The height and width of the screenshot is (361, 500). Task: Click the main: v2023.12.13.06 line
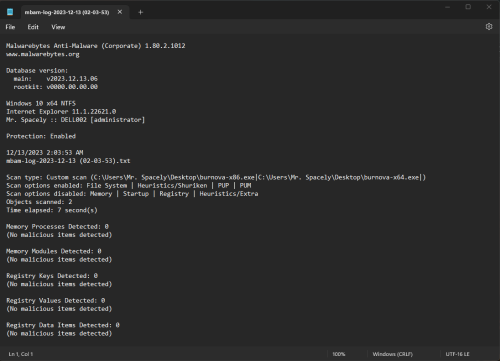tap(56, 79)
